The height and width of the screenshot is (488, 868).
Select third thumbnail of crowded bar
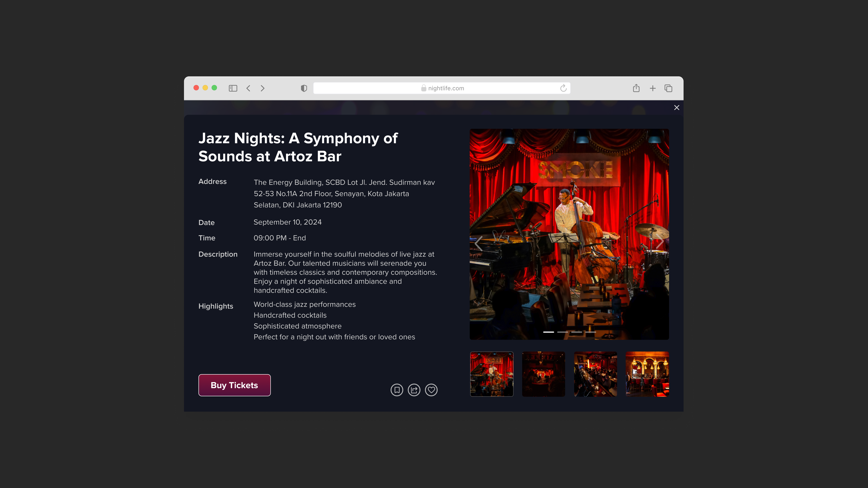tap(595, 374)
